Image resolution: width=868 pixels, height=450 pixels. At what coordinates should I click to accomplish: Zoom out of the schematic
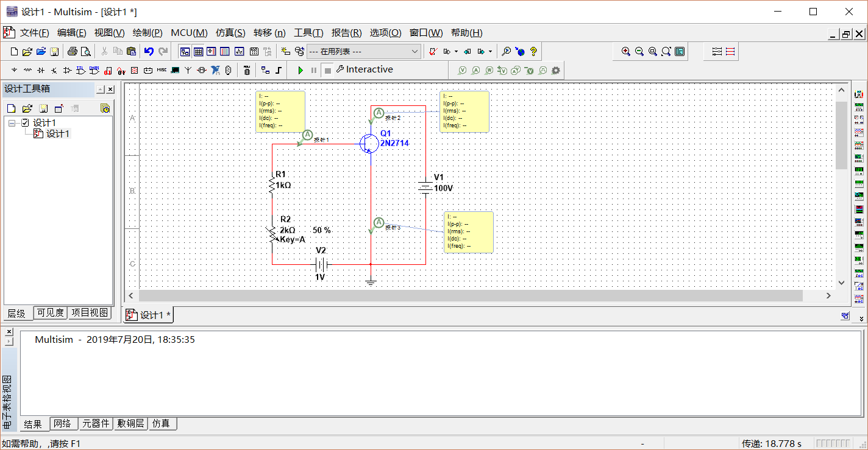point(639,52)
